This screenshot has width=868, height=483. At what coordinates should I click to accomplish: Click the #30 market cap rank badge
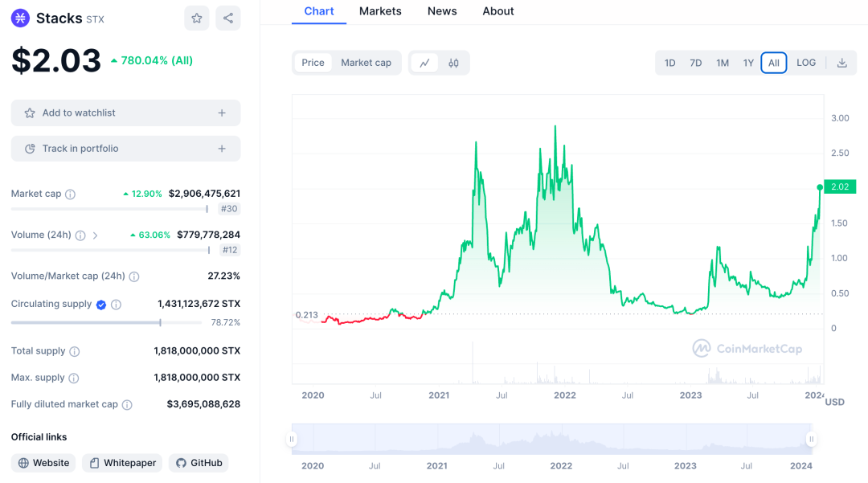tap(229, 209)
